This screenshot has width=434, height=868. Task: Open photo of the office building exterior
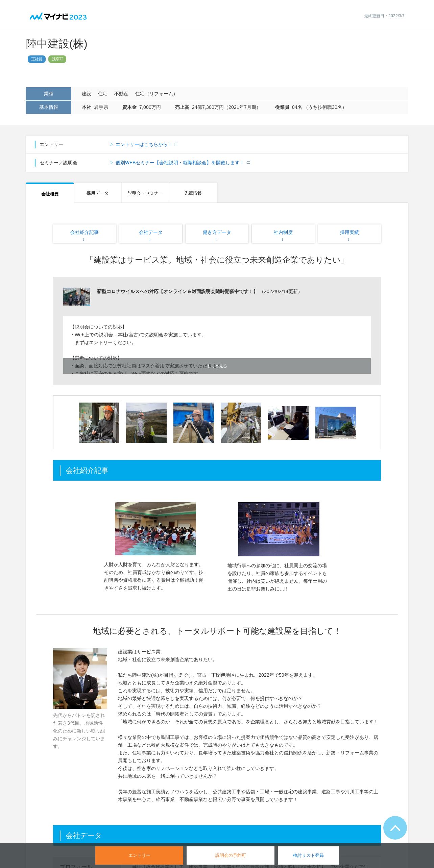click(x=336, y=423)
